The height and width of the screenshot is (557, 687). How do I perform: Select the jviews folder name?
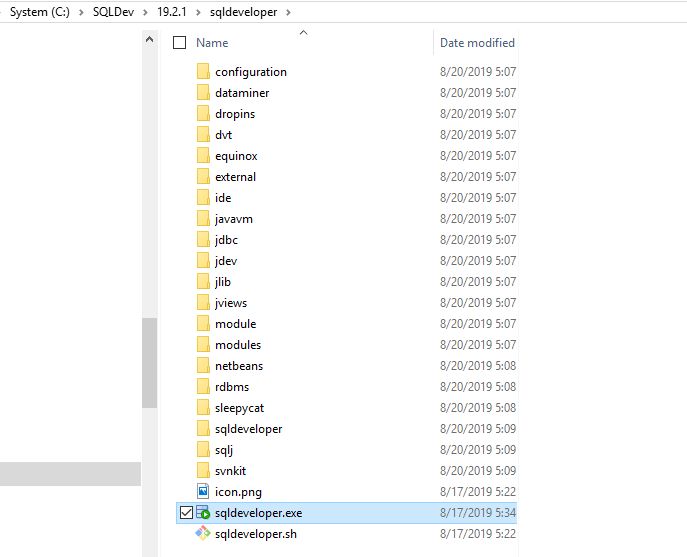pos(231,303)
